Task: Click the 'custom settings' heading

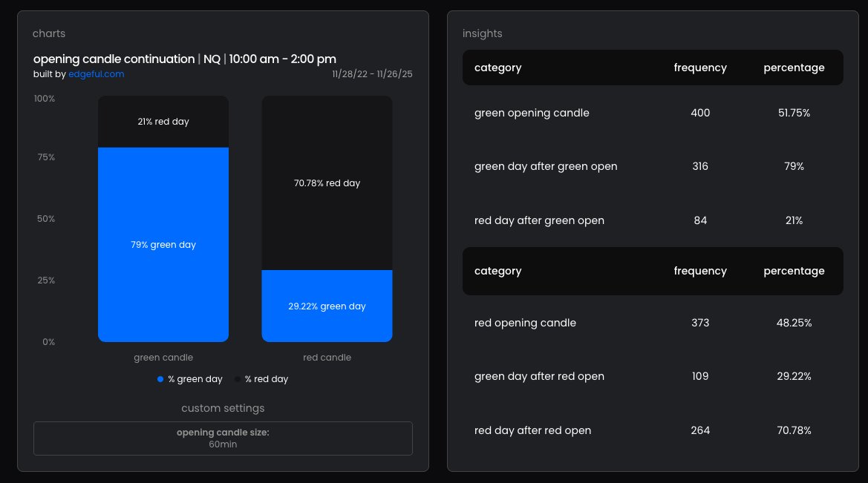Action: click(223, 408)
